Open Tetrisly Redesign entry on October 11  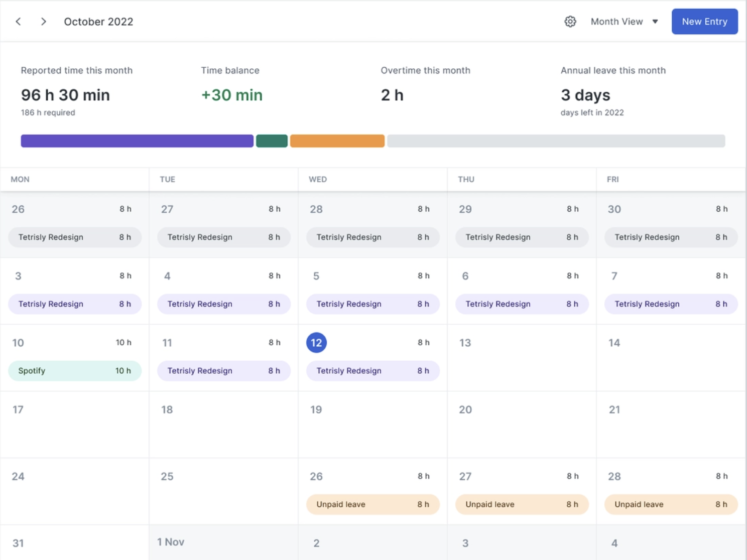tap(223, 371)
